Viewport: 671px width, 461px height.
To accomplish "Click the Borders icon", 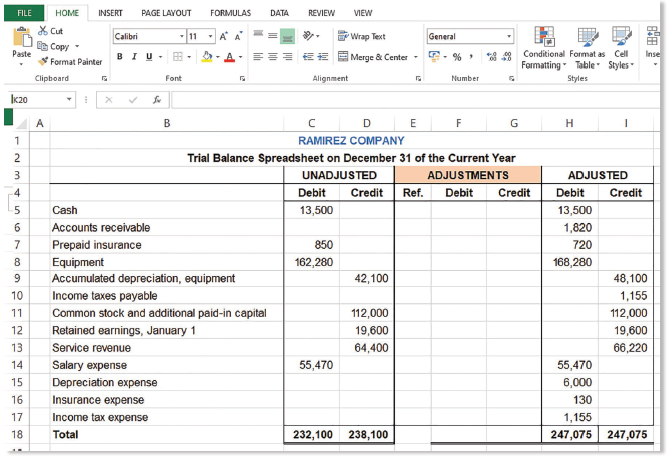I will coord(177,57).
